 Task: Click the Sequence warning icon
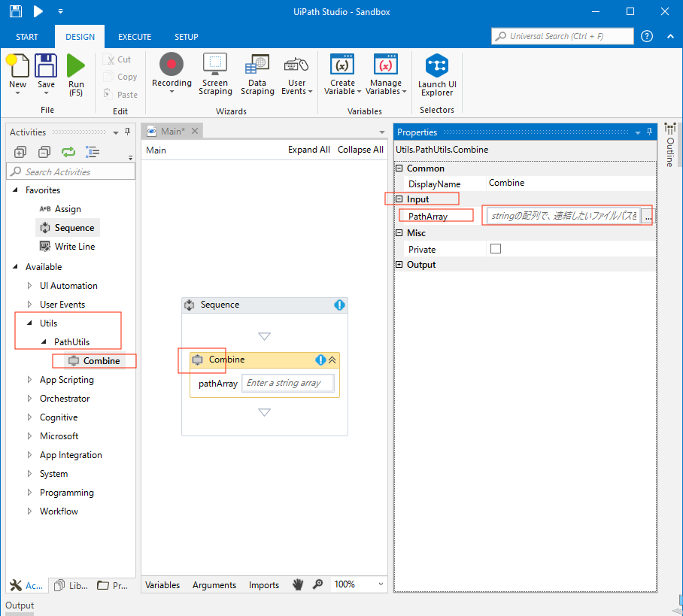pos(339,305)
